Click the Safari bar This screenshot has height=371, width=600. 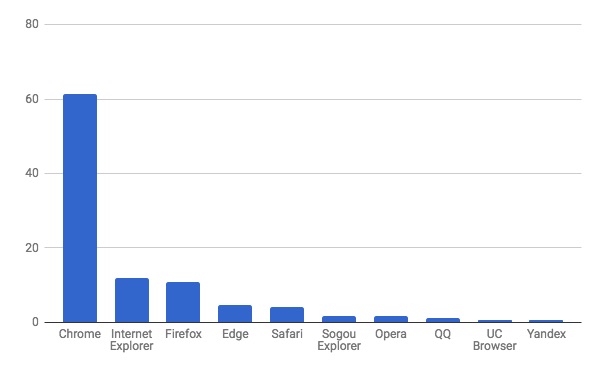point(287,315)
